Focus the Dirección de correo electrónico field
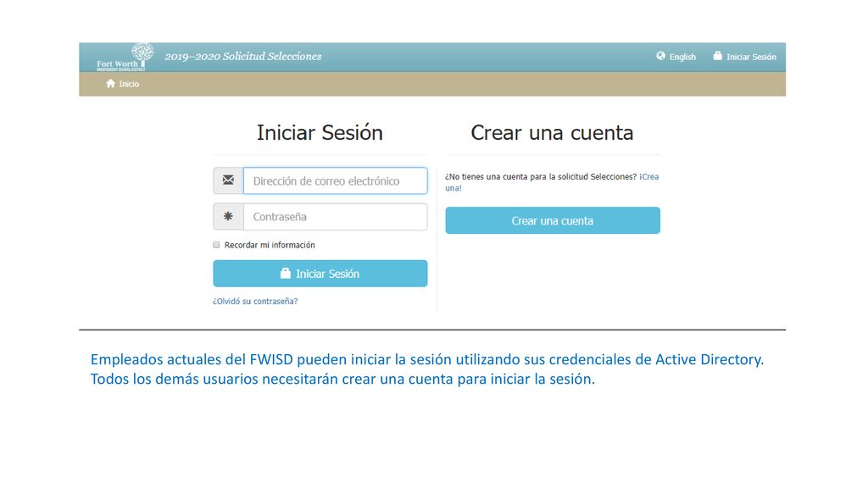Viewport: 868px width, 488px height. point(335,181)
